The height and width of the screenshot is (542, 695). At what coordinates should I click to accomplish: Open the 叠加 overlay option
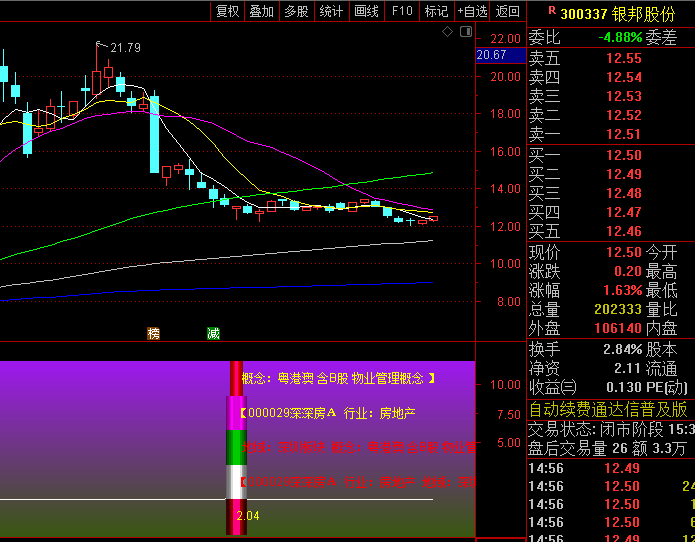262,11
